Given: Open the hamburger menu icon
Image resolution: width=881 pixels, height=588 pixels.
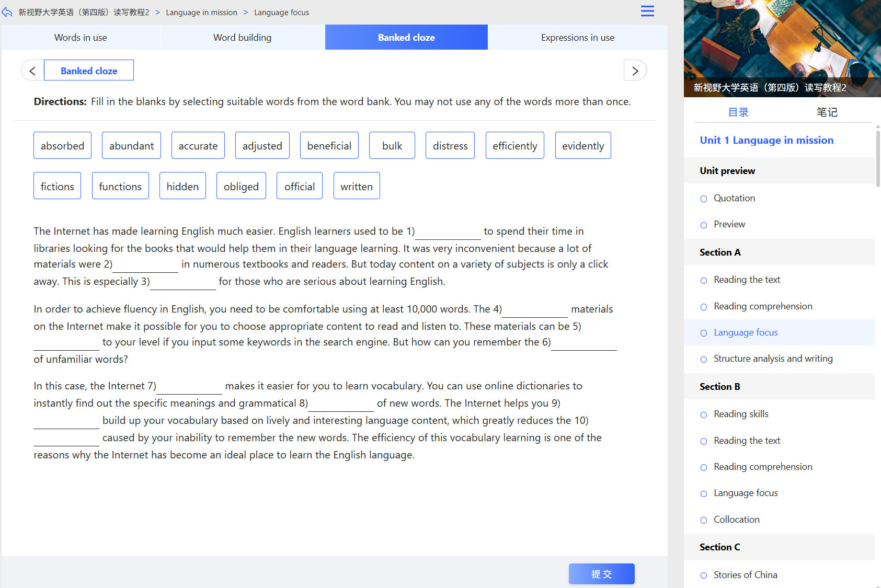Looking at the screenshot, I should click(647, 11).
